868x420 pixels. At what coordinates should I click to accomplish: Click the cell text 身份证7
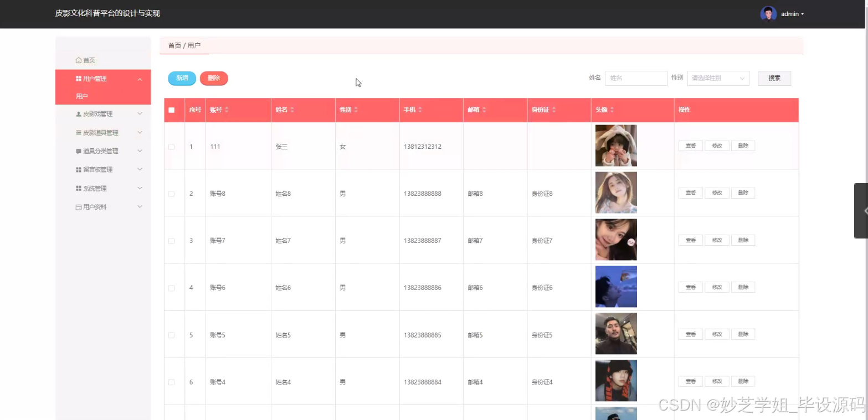542,241
